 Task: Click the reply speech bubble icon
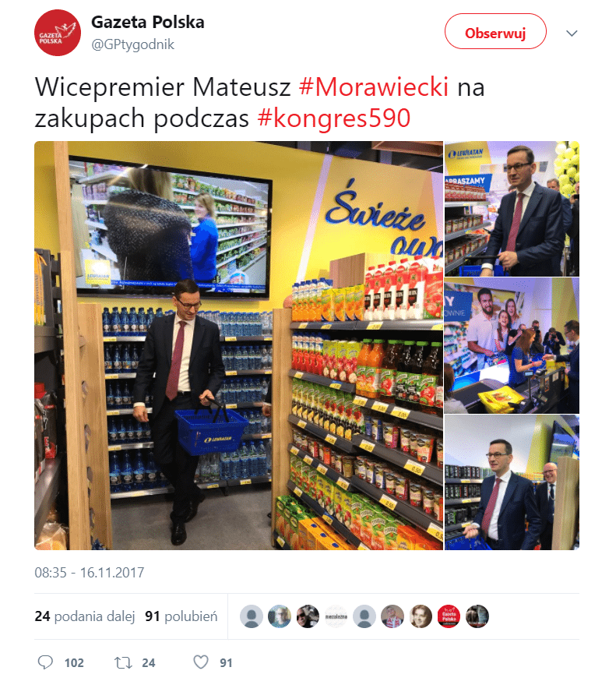point(45,662)
